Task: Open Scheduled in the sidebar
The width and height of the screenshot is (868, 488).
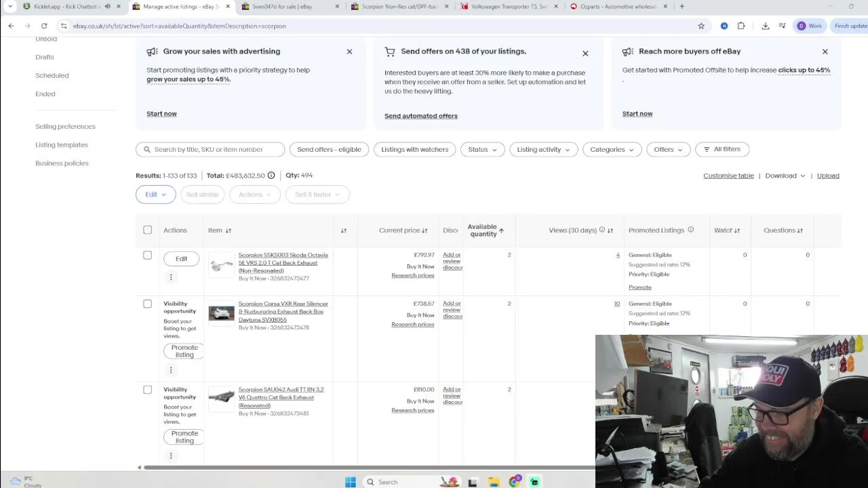Action: pos(52,75)
